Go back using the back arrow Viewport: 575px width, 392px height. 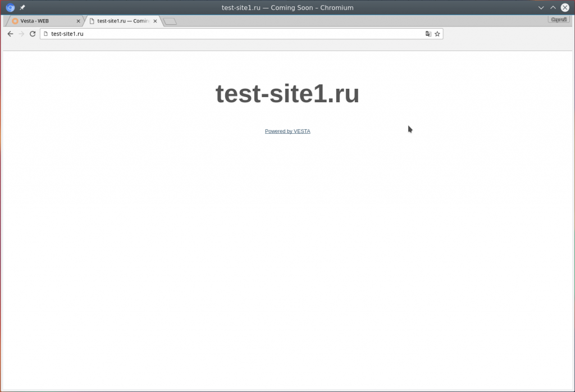point(10,34)
